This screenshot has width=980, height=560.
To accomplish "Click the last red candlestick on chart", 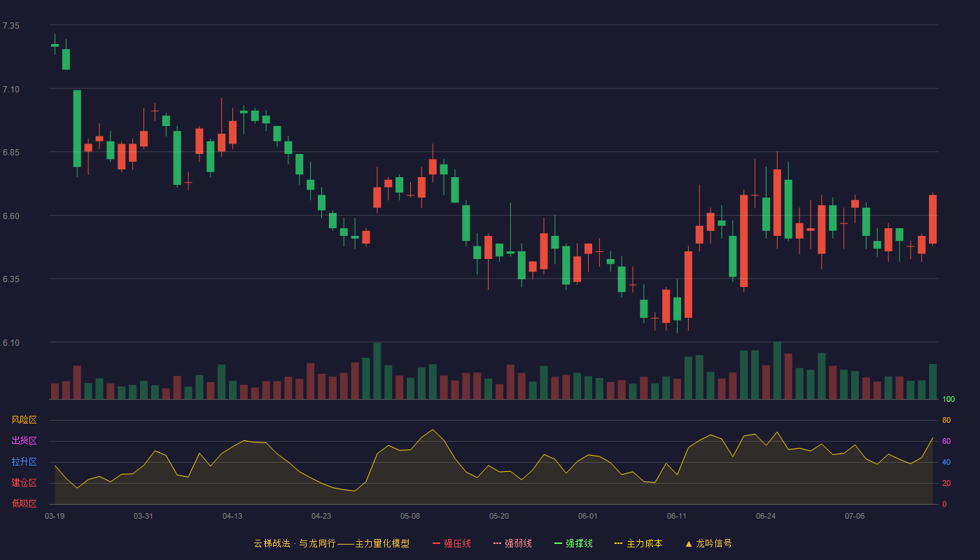I will pos(932,219).
